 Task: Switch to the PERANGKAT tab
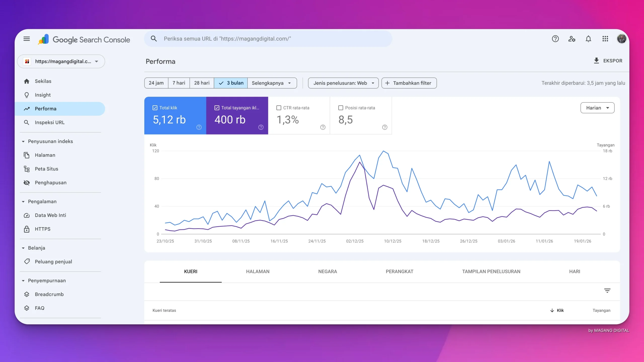click(399, 271)
